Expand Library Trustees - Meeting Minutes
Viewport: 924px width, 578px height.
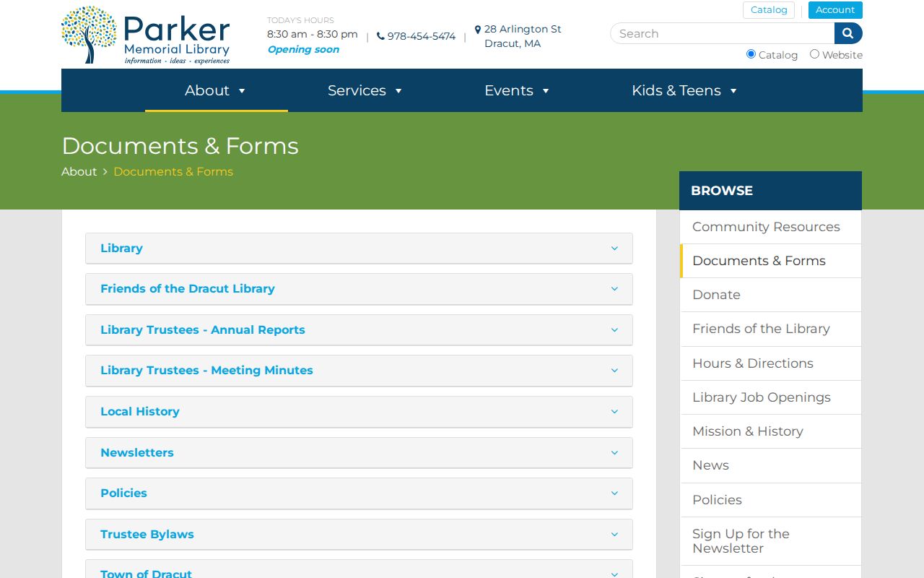(359, 371)
